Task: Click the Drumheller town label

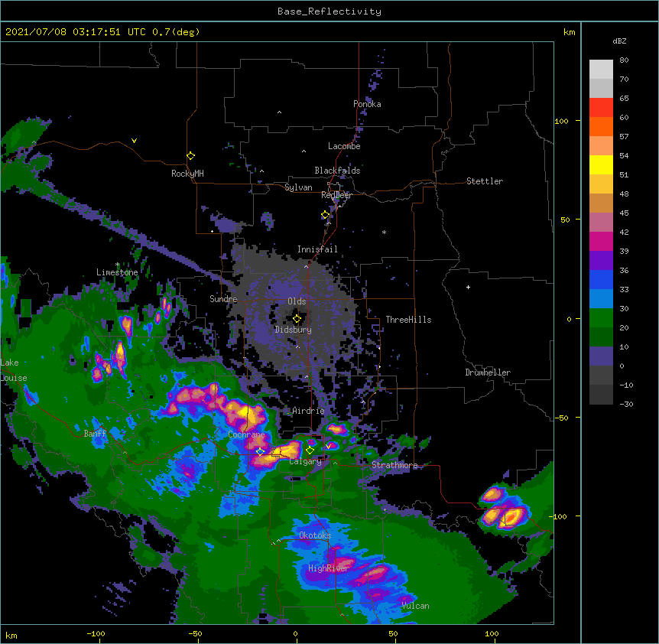Action: [x=488, y=372]
